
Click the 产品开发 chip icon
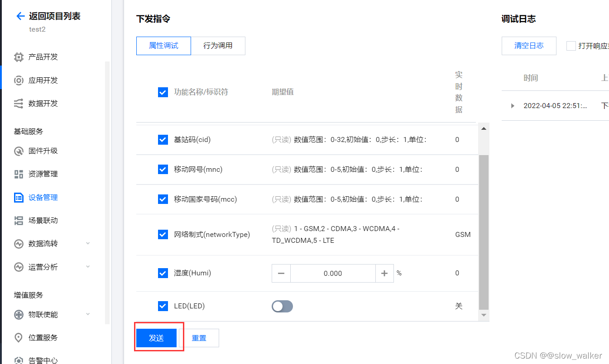[x=19, y=57]
